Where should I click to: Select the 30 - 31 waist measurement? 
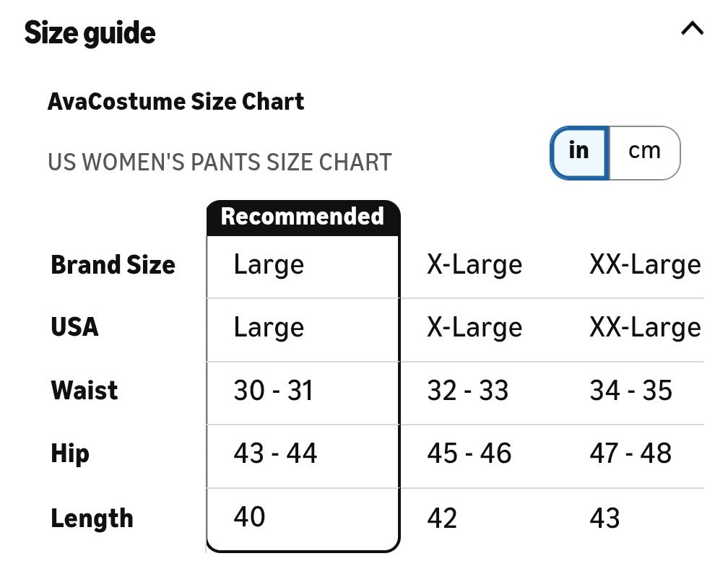[273, 391]
